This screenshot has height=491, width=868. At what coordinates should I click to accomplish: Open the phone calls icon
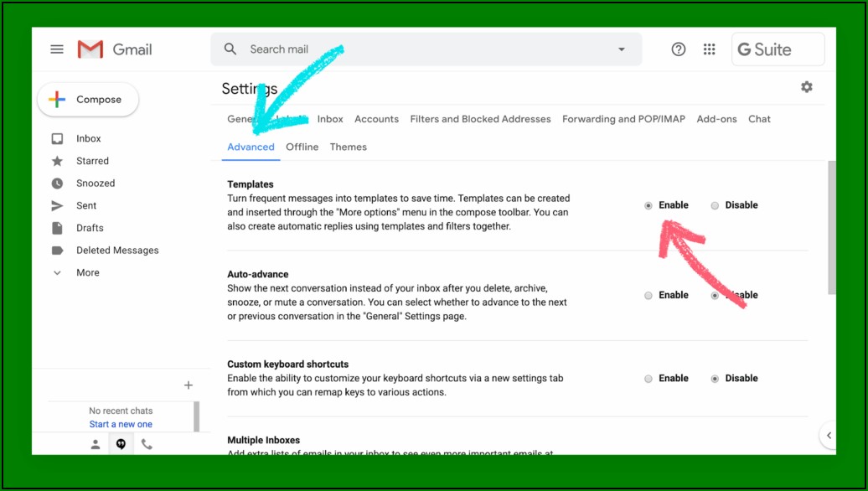coord(147,444)
